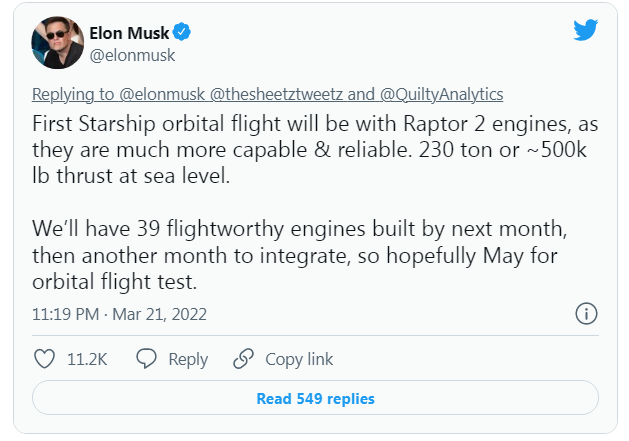Click the Elon Musk display name
The height and width of the screenshot is (441, 629).
(131, 34)
